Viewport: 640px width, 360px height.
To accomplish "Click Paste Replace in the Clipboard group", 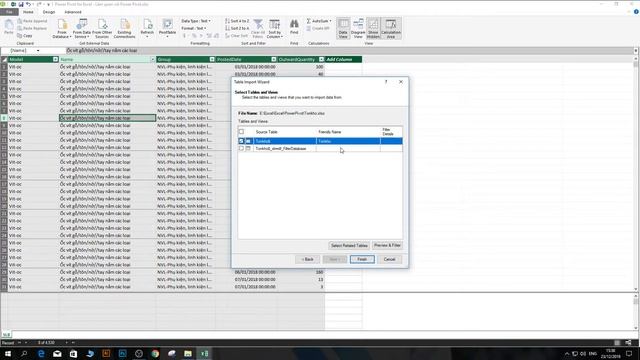I will pyautogui.click(x=32, y=28).
